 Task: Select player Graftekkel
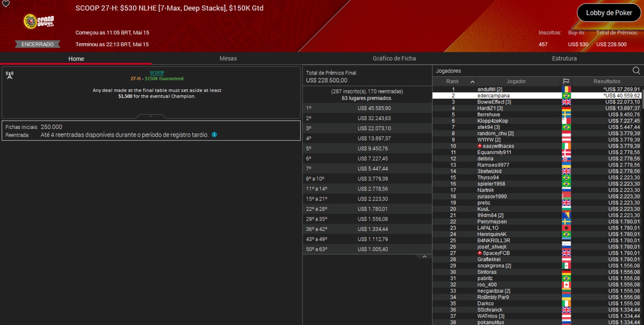pyautogui.click(x=489, y=259)
